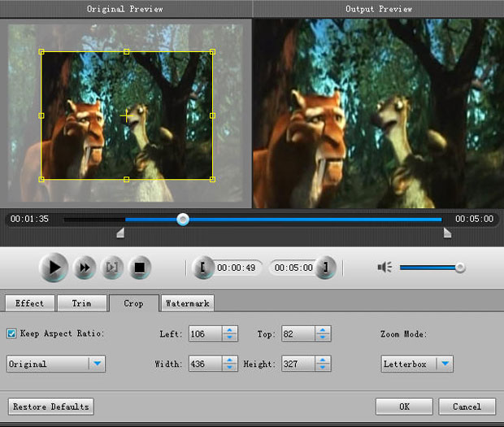Viewport: 504px width, 427px height.
Task: Click the volume slider knob
Action: [460, 268]
